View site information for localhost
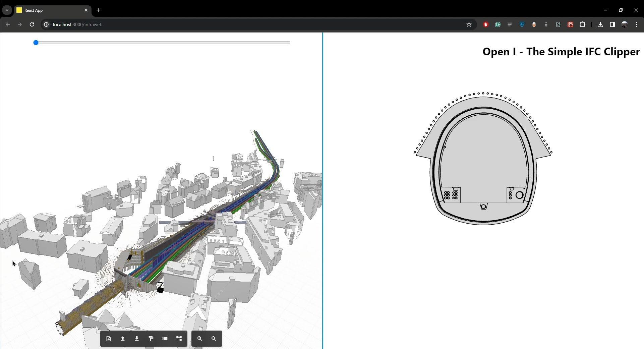Screen dimensions: 644x349 (47, 24)
